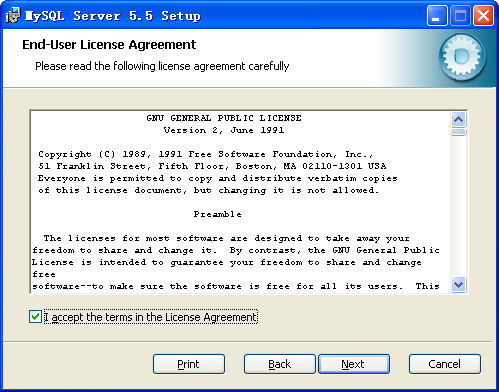Click the empty scrollbar track below the thumb
The image size is (499, 392).
tap(458, 207)
